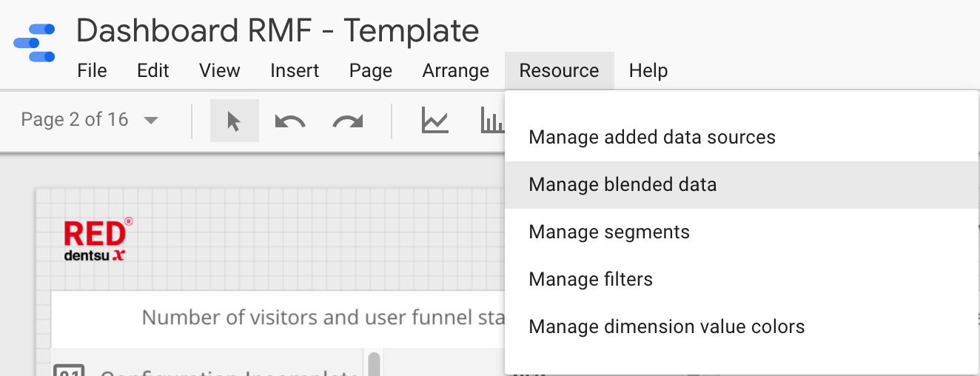Image resolution: width=980 pixels, height=376 pixels.
Task: Select Manage segments option
Action: pyautogui.click(x=609, y=232)
